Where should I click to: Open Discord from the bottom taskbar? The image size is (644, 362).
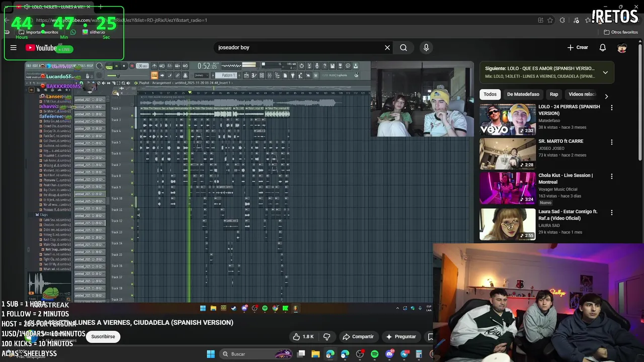pyautogui.click(x=389, y=354)
